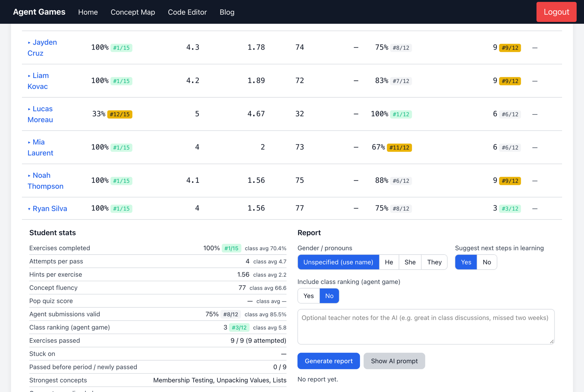Click Lucas Moreau's #12/15 rank badge

(x=120, y=115)
